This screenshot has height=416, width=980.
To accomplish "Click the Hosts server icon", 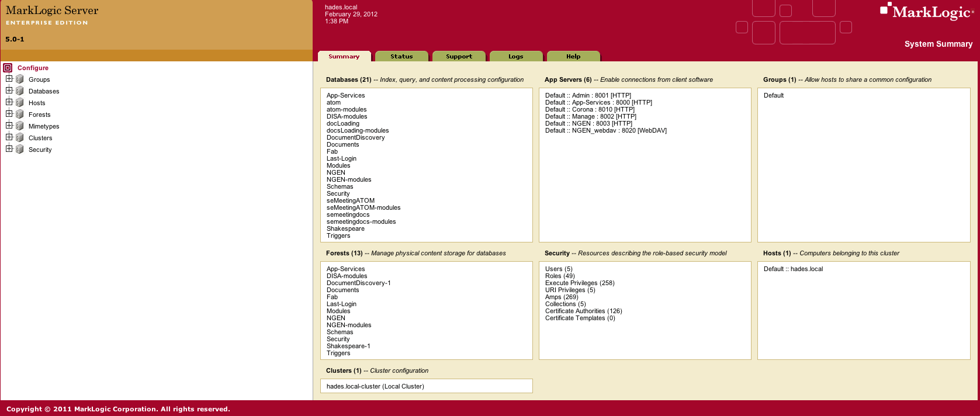I will coord(20,103).
